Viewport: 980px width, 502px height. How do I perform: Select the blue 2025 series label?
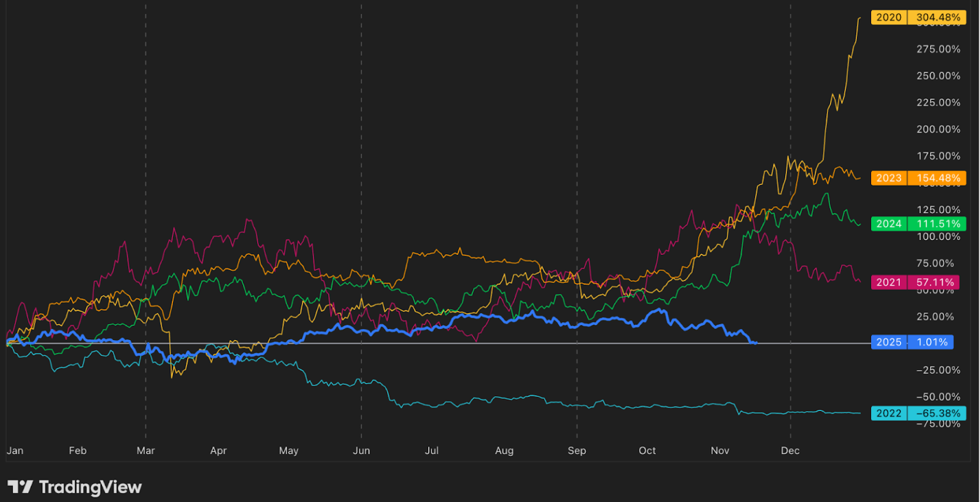[888, 342]
